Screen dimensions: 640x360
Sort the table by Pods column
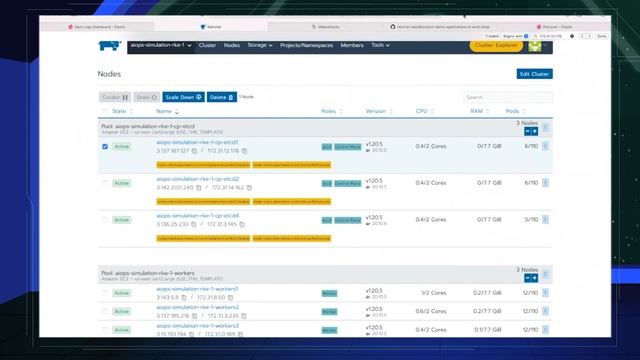[516, 111]
